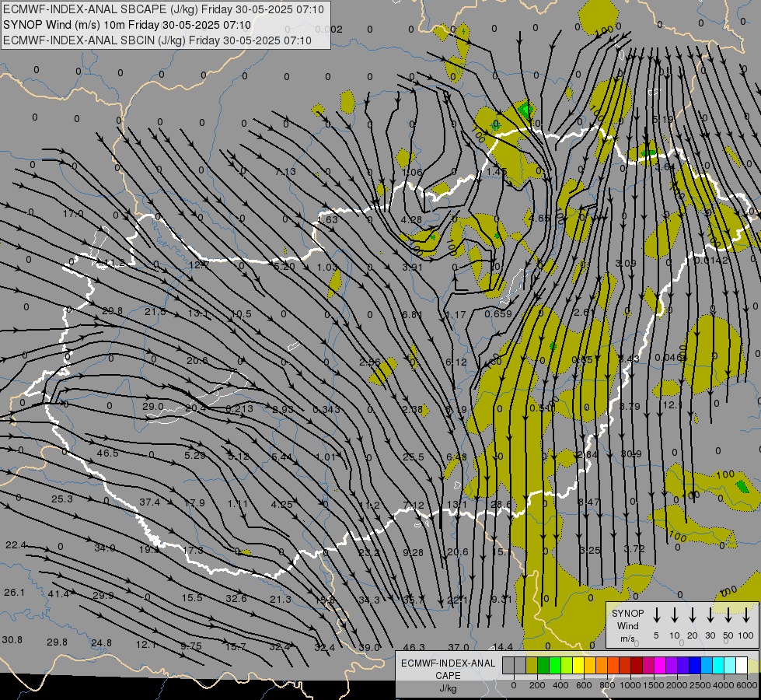Image resolution: width=761 pixels, height=700 pixels.
Task: Click the 6000 tick label on CAPE scale
Action: point(747,685)
